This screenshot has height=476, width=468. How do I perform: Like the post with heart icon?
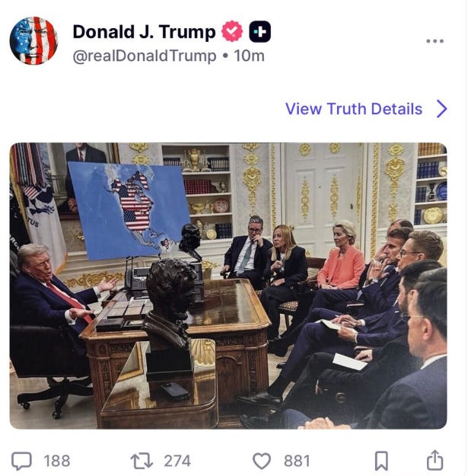pyautogui.click(x=262, y=461)
